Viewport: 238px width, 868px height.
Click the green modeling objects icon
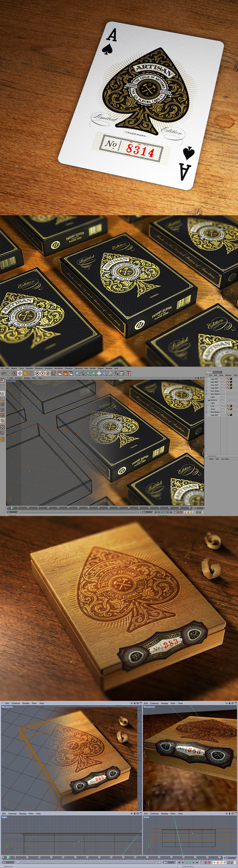pyautogui.click(x=94, y=373)
